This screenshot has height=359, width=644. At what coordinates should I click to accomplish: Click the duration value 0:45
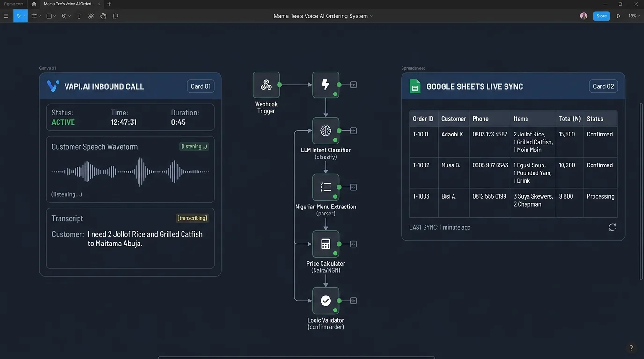point(178,122)
